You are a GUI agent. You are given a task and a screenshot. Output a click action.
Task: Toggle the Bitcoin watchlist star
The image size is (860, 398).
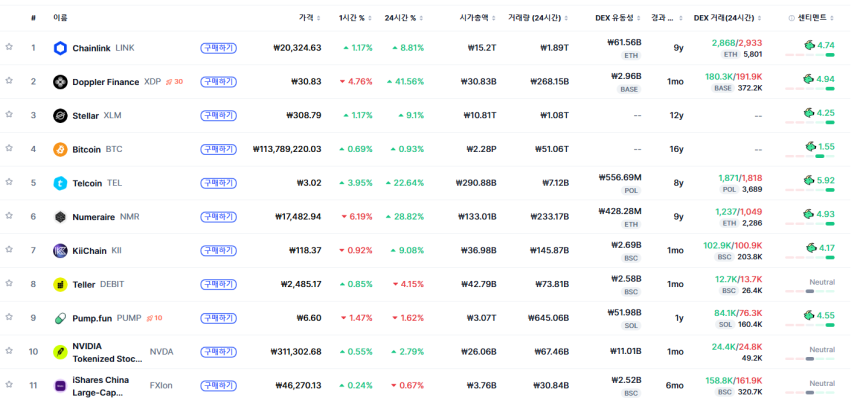(x=9, y=148)
